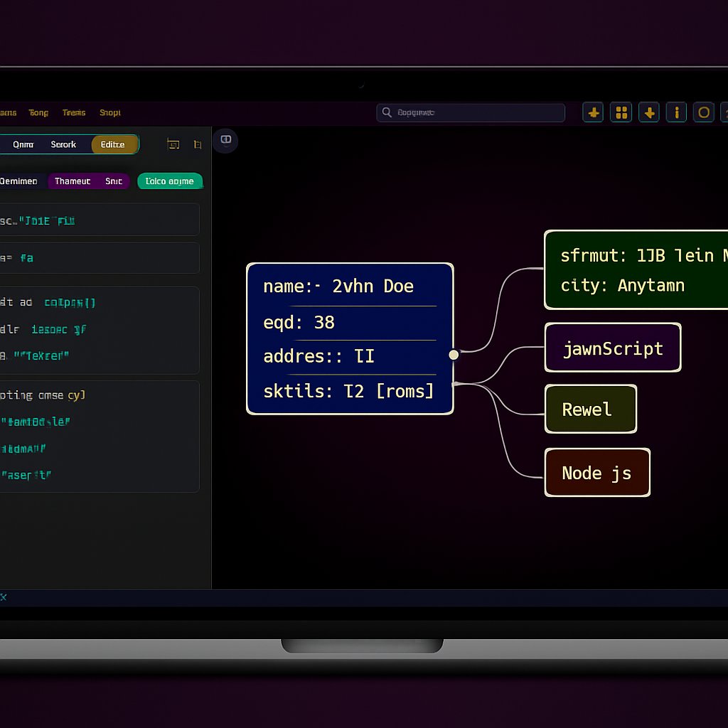Click the circle icon in top toolbar
Screen dimensions: 728x728
coord(704,112)
